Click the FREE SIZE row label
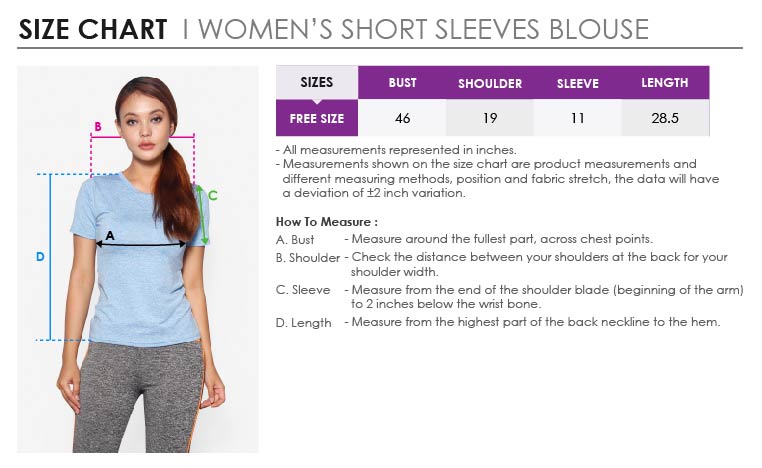The image size is (762, 468). pyautogui.click(x=316, y=118)
